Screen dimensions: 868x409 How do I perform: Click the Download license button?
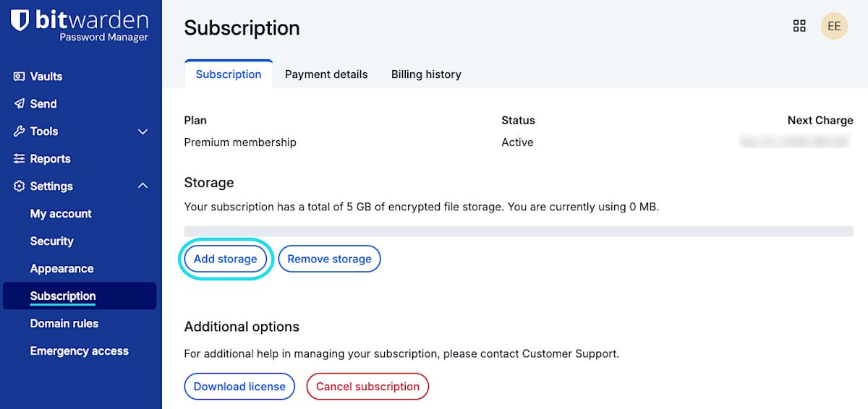239,387
